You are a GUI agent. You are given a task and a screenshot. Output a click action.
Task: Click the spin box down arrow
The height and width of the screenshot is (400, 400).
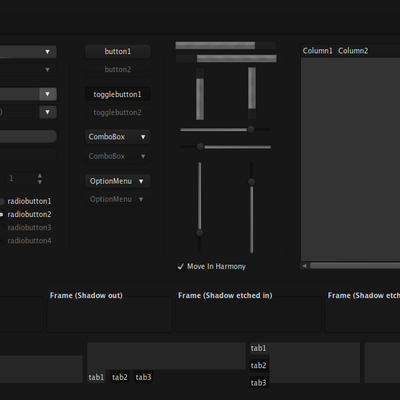tap(40, 182)
